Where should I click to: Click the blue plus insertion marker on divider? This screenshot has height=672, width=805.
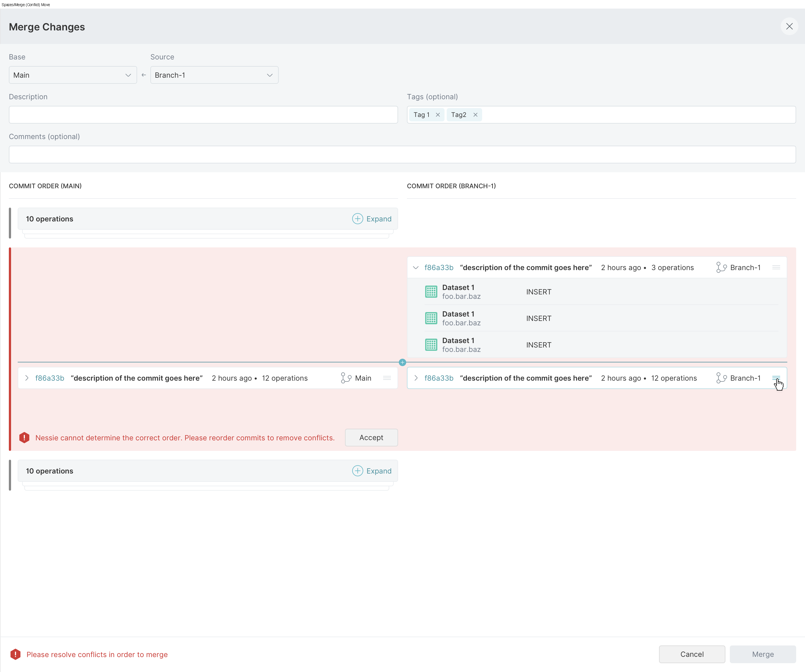point(402,362)
